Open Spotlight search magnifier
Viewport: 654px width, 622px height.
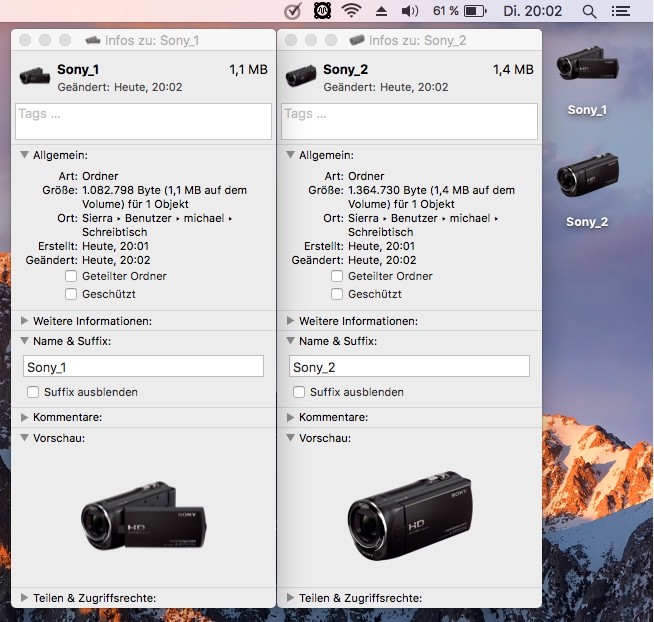pos(589,11)
